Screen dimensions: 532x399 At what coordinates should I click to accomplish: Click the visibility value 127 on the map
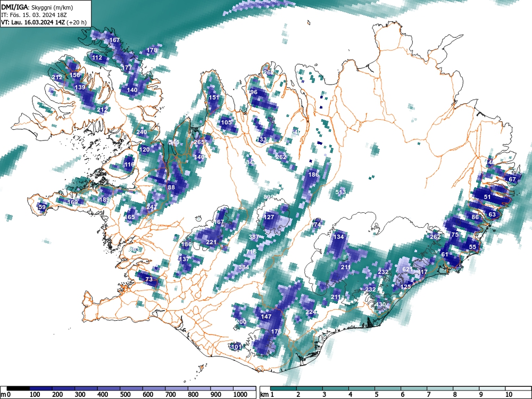[x=269, y=217]
